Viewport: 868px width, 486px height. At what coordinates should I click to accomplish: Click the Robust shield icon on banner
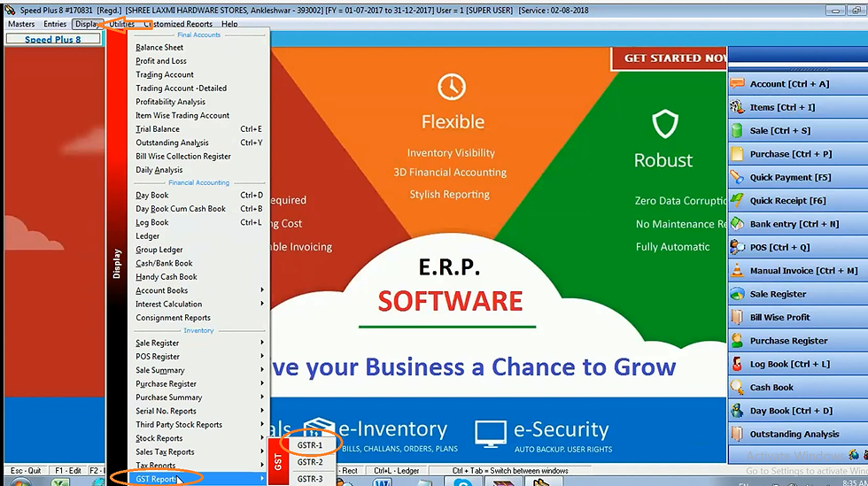tap(665, 123)
